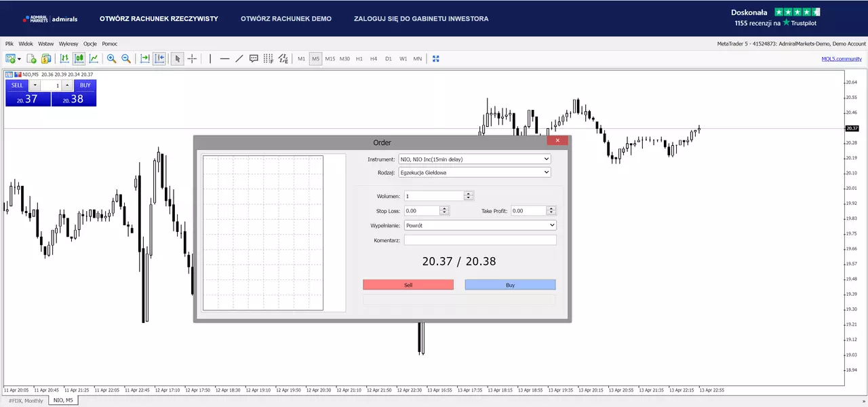Screen dimensions: 868x407
Task: Select the horizontal line tool
Action: coord(224,59)
